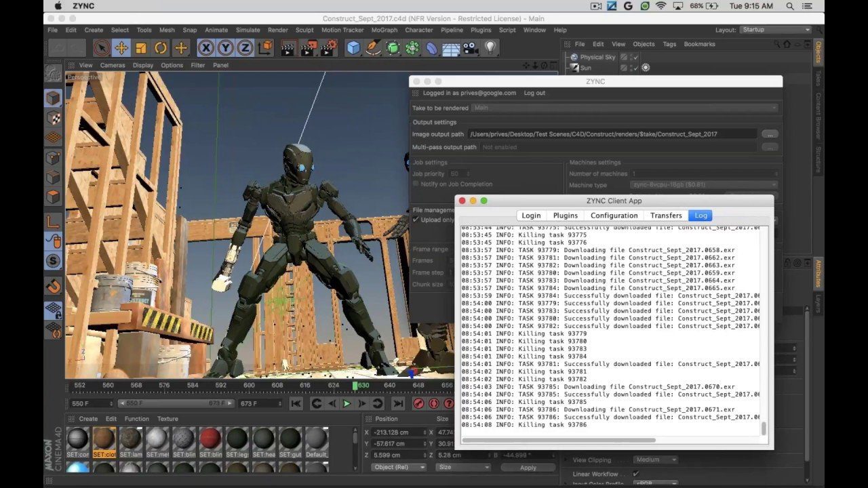Open the Machine type dropdown

point(705,184)
